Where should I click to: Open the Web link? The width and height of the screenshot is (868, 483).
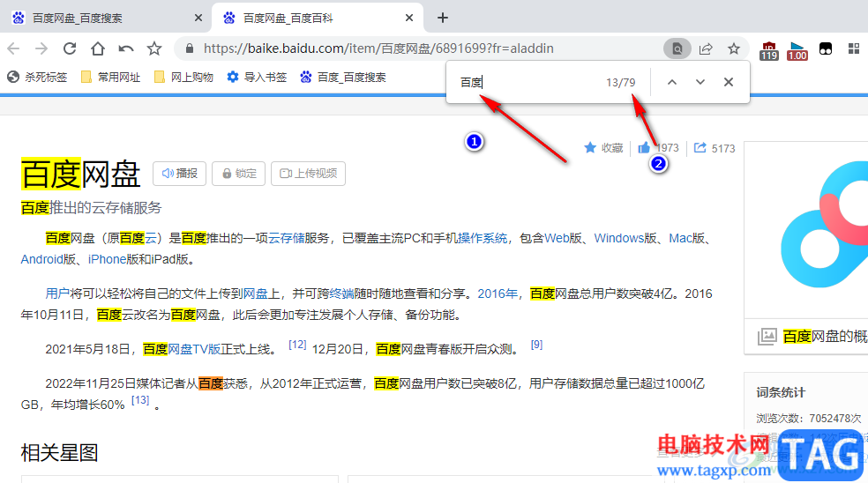(x=557, y=239)
